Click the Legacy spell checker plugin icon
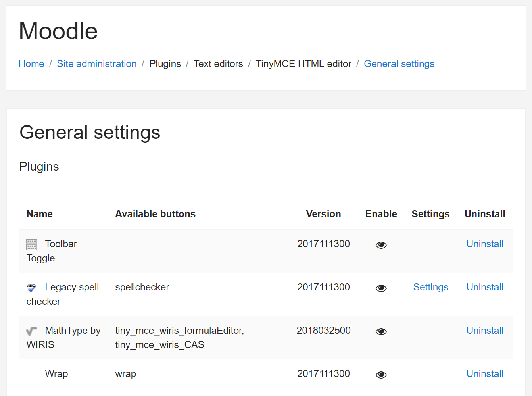532x396 pixels. (x=32, y=288)
